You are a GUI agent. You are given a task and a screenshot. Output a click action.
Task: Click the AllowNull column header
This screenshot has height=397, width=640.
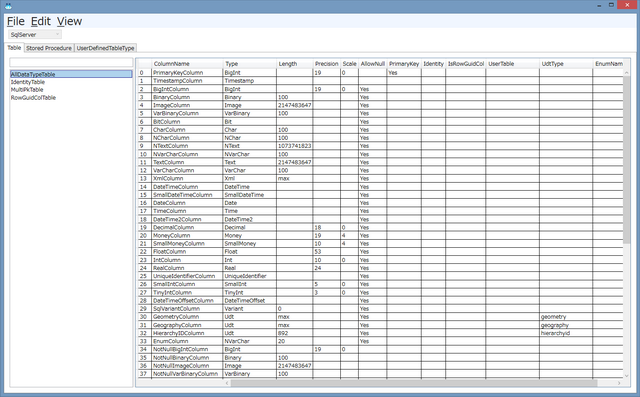(372, 64)
